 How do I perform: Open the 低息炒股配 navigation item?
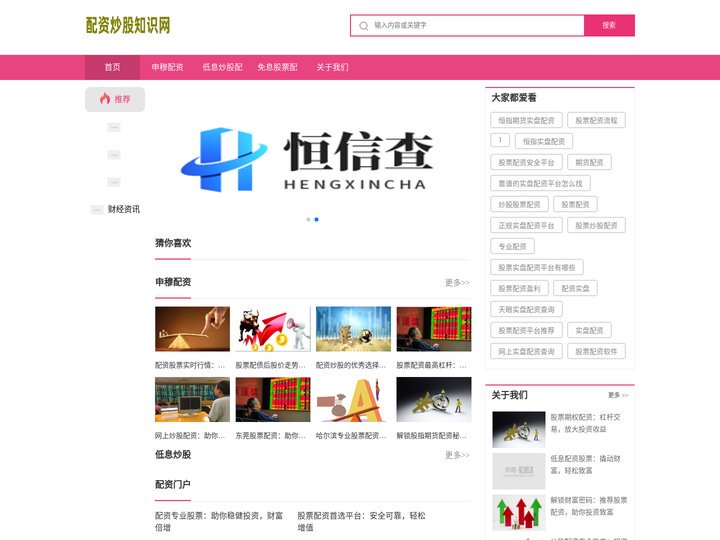223,67
